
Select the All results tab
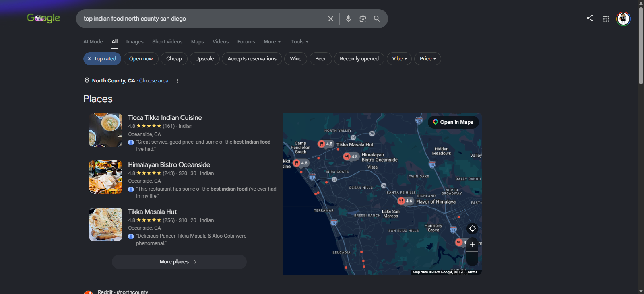pos(115,42)
